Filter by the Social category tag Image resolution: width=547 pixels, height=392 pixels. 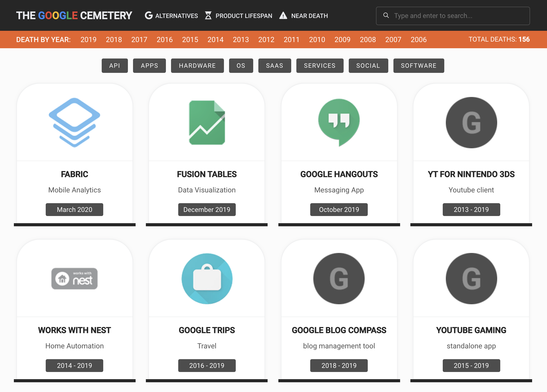(x=368, y=66)
